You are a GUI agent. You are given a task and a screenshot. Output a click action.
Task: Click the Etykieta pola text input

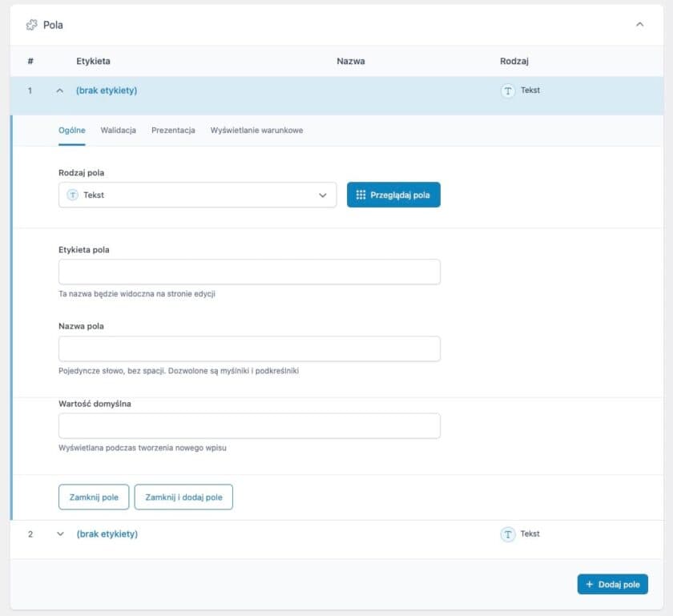(x=249, y=272)
